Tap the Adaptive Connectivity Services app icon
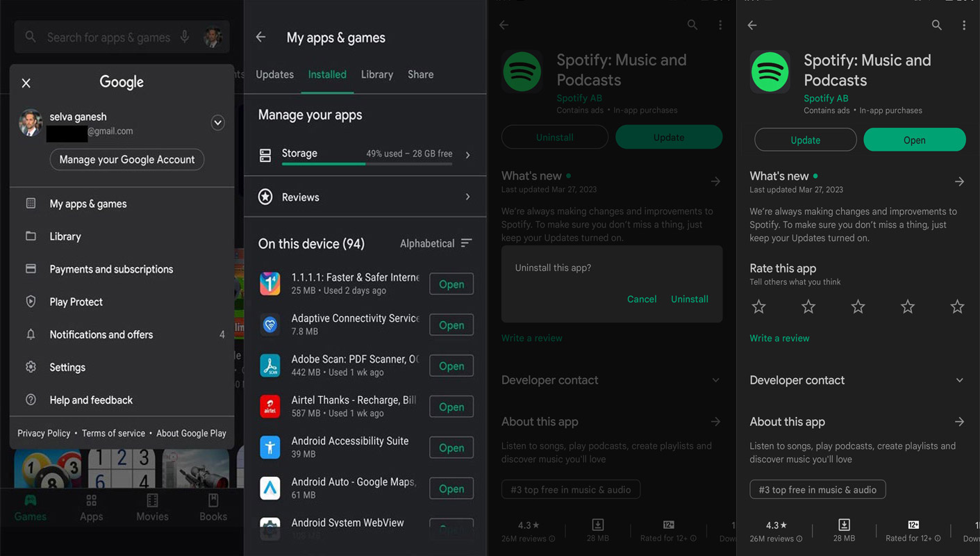The width and height of the screenshot is (980, 556). point(269,325)
